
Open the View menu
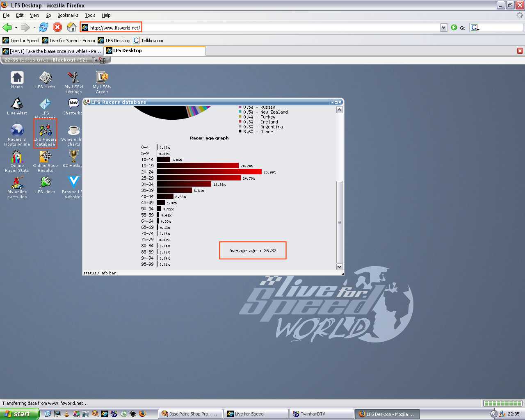pyautogui.click(x=34, y=15)
